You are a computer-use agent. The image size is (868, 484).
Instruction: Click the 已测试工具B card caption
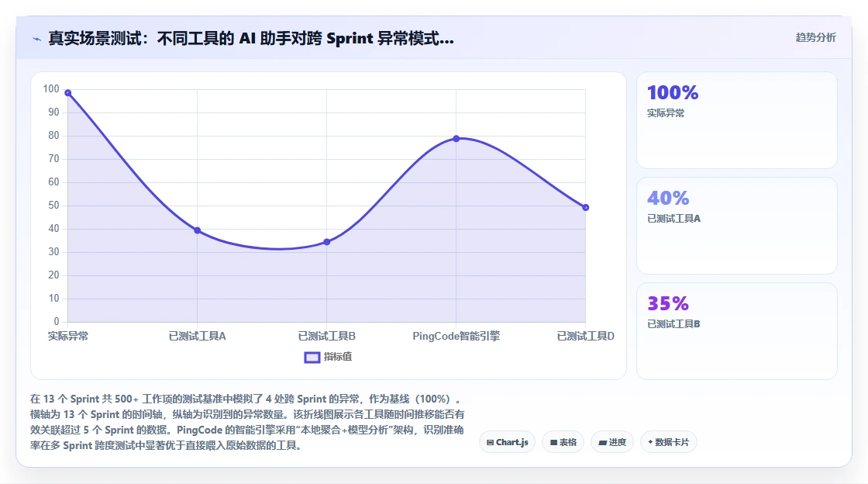coord(673,324)
